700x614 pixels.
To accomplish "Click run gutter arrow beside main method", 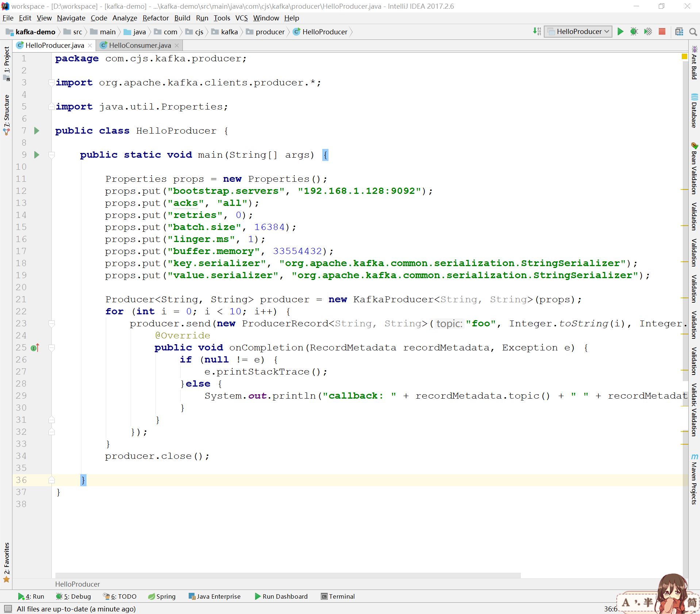I will [x=36, y=155].
